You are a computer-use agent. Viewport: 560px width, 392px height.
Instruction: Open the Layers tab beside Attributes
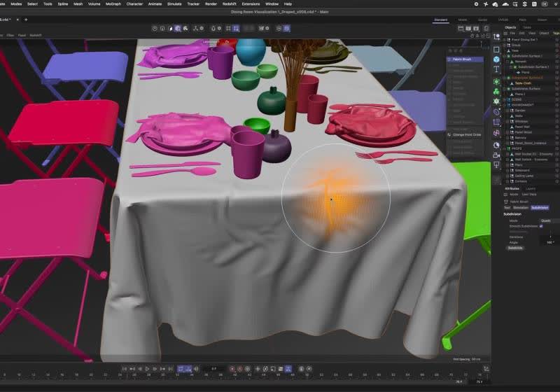coord(531,188)
